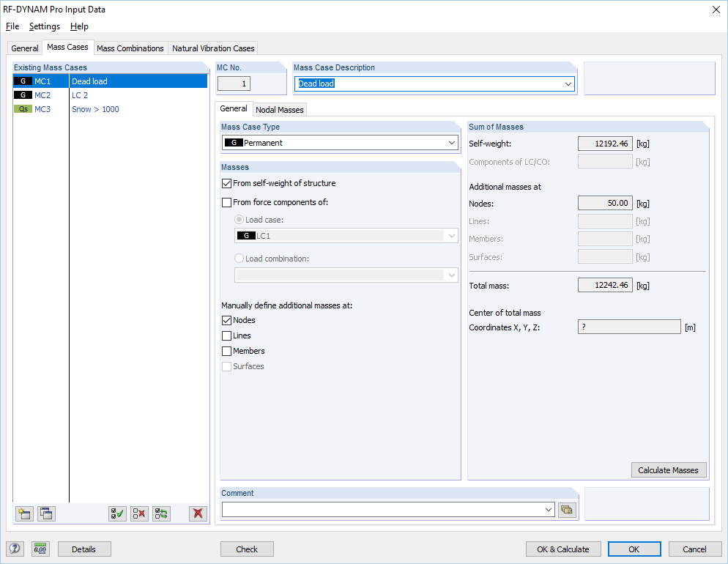Click the G badge of MC1

[23, 81]
